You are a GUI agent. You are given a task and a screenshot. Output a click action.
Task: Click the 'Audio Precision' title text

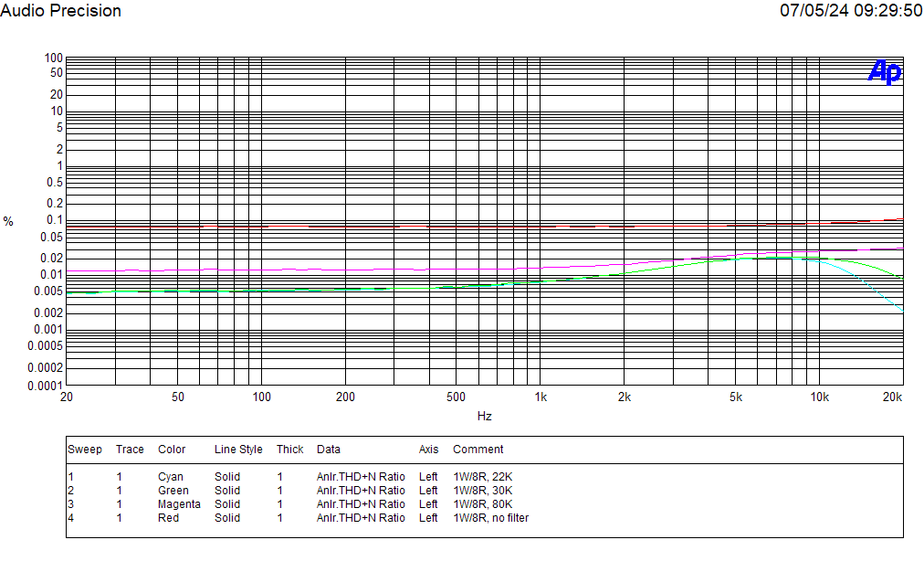pyautogui.click(x=60, y=11)
